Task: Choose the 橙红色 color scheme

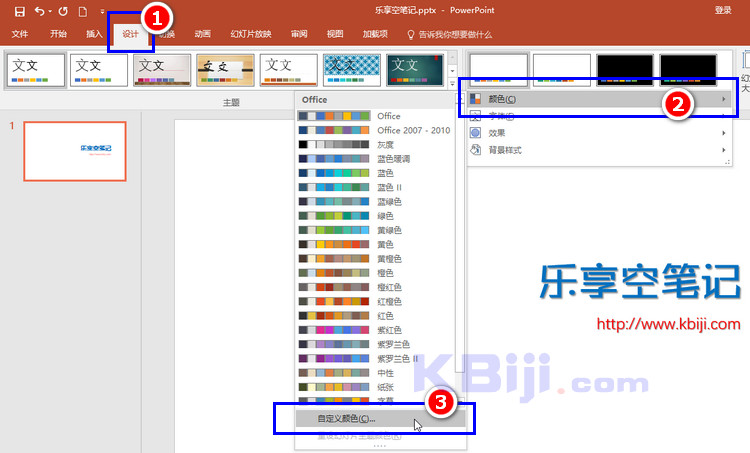Action: pyautogui.click(x=375, y=287)
